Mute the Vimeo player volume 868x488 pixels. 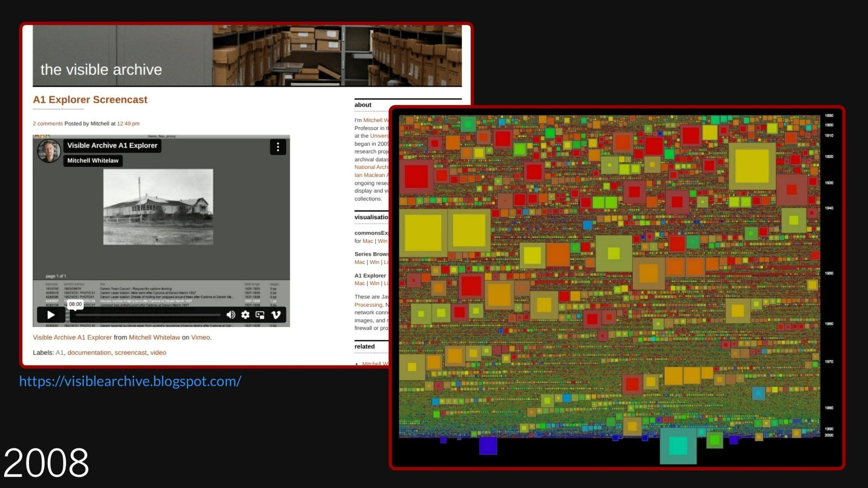(x=231, y=315)
